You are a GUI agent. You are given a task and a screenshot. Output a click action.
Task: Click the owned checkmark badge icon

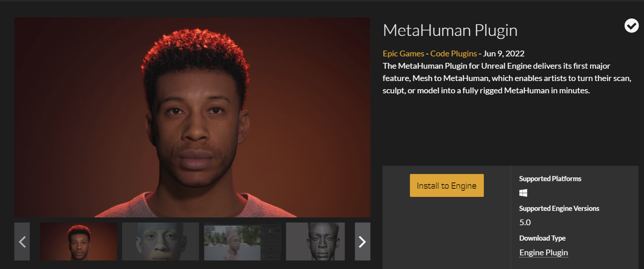coord(631,26)
